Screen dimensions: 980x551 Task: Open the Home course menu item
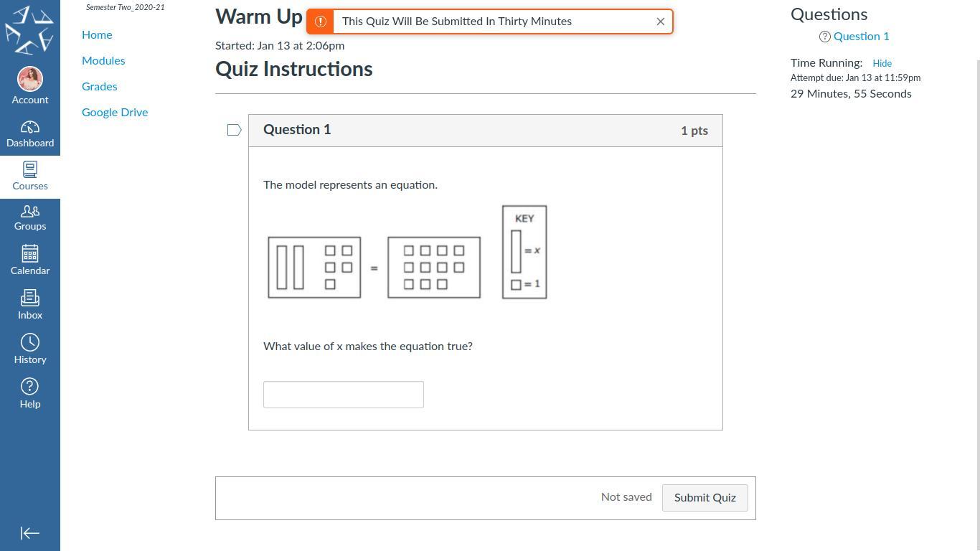coord(97,34)
